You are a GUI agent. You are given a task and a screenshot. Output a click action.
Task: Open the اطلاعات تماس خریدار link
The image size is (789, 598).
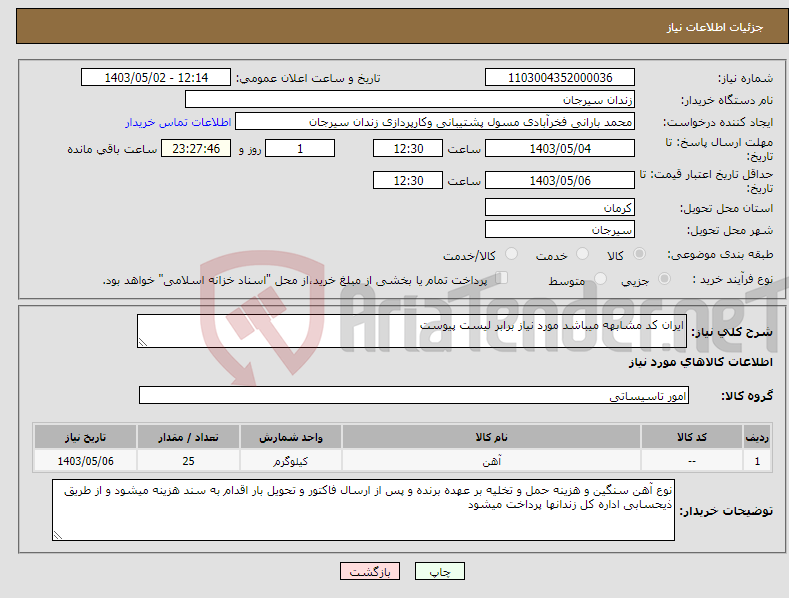(178, 122)
